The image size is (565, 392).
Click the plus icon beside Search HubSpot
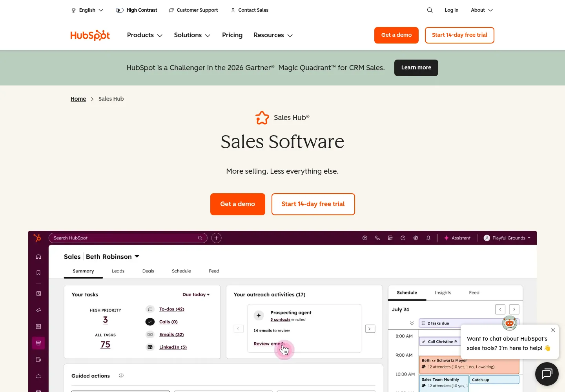(216, 238)
